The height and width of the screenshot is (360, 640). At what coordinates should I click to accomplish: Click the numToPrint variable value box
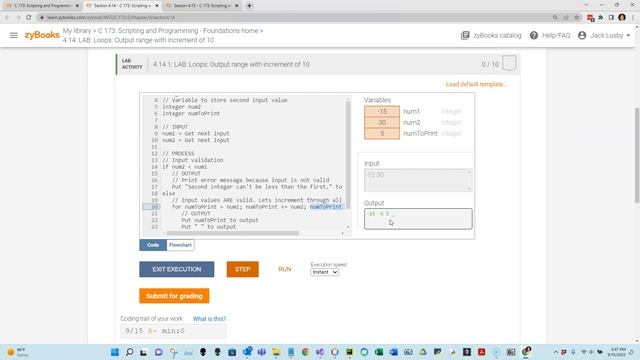tap(382, 133)
